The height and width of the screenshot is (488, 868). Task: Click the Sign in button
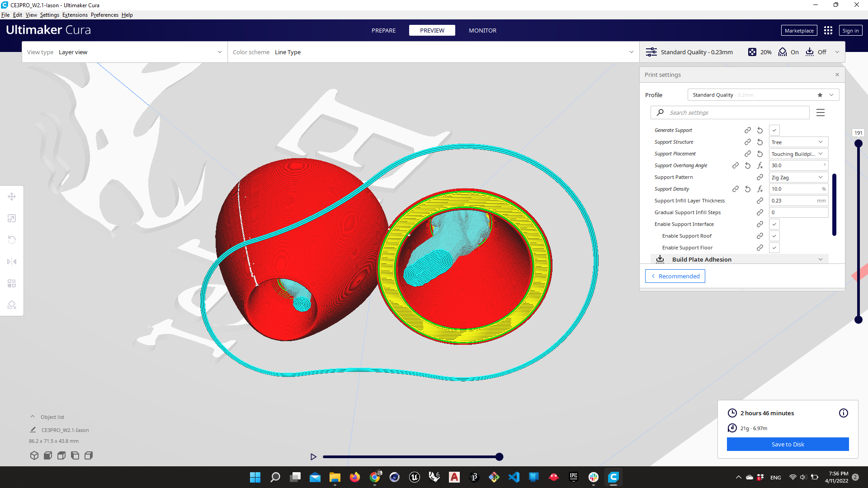(x=850, y=30)
